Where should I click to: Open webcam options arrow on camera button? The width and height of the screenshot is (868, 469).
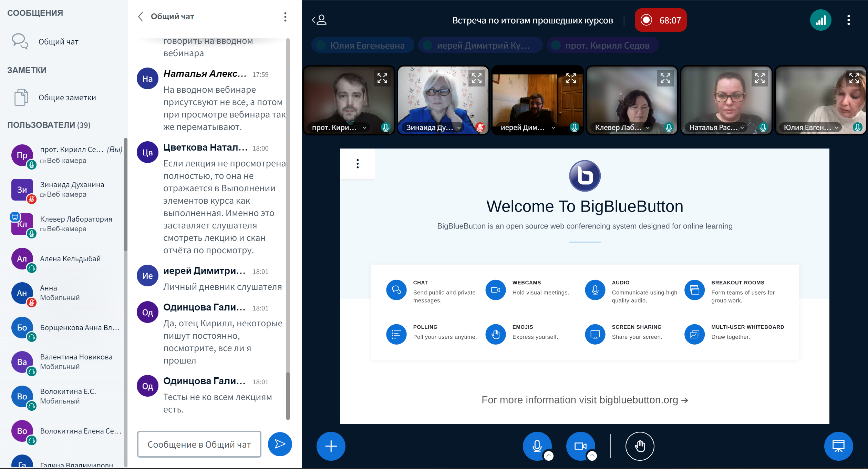592,456
